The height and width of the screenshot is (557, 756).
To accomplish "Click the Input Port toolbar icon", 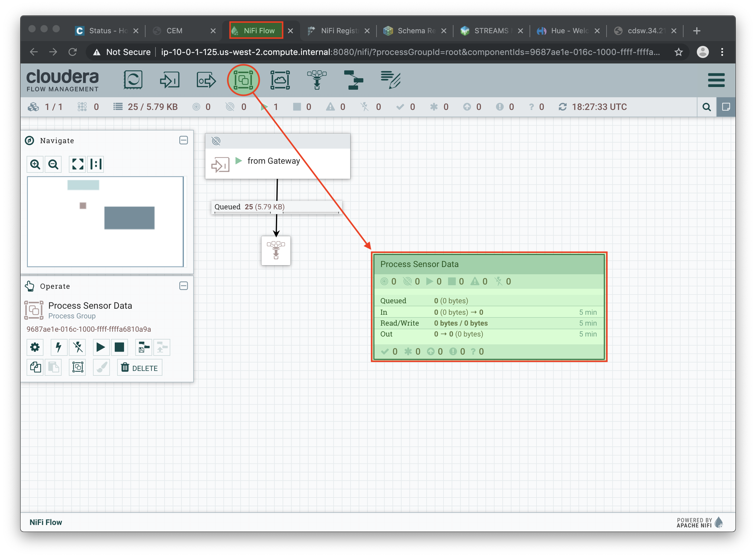I will pos(170,80).
